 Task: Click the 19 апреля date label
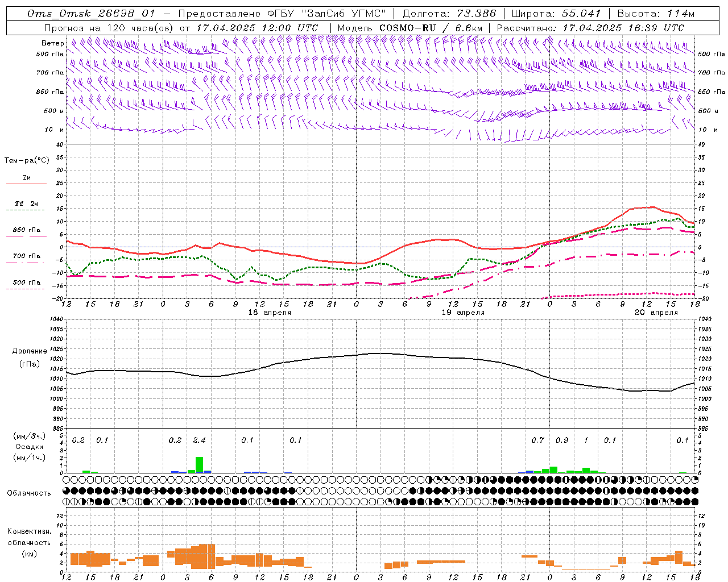tap(464, 313)
